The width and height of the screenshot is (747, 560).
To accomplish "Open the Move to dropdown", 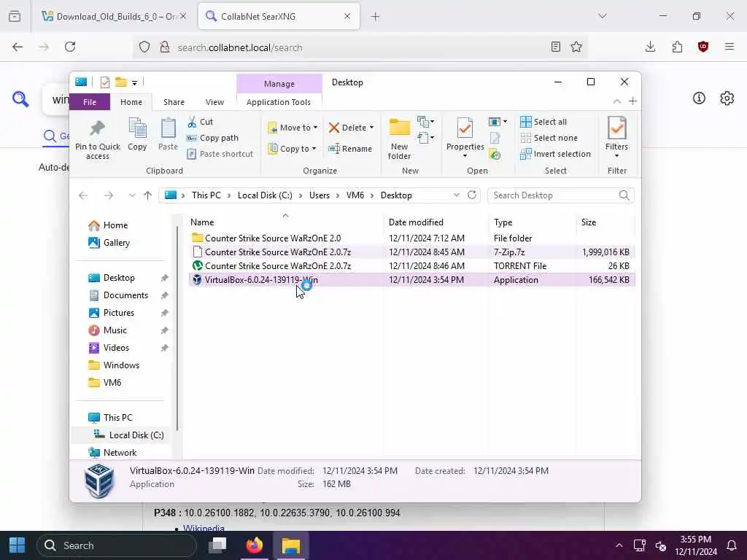I will pos(293,128).
